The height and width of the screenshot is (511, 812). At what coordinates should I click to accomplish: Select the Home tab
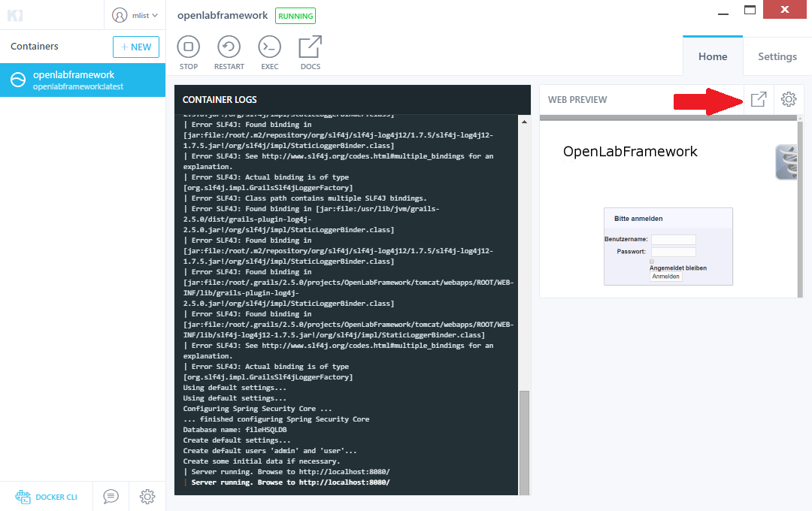coord(712,56)
